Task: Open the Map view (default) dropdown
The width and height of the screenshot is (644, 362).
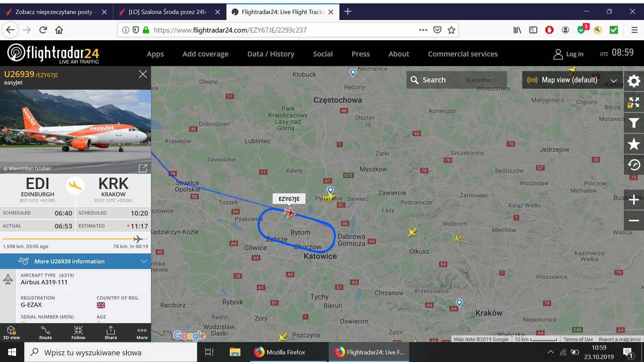Action: click(572, 80)
